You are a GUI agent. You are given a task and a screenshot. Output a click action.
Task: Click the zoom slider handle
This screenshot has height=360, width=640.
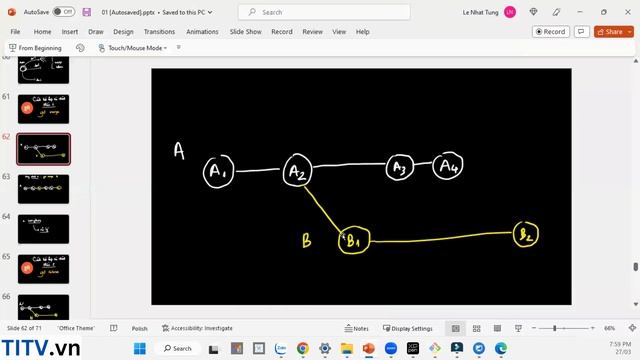pos(554,328)
